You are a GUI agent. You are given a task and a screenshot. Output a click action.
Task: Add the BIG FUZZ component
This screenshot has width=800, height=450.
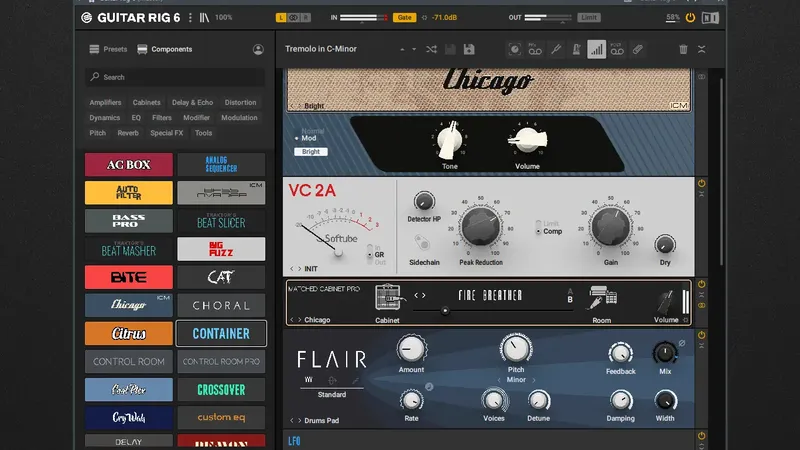pos(221,249)
